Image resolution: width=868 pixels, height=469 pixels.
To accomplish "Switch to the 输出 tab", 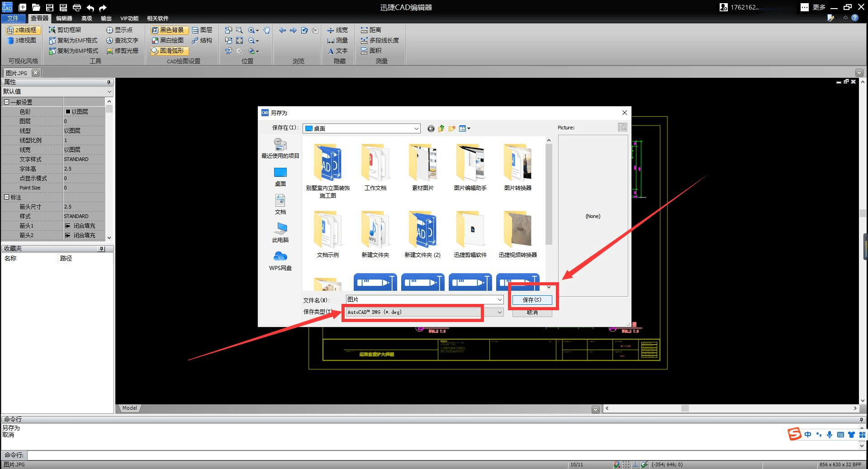I will pyautogui.click(x=106, y=18).
